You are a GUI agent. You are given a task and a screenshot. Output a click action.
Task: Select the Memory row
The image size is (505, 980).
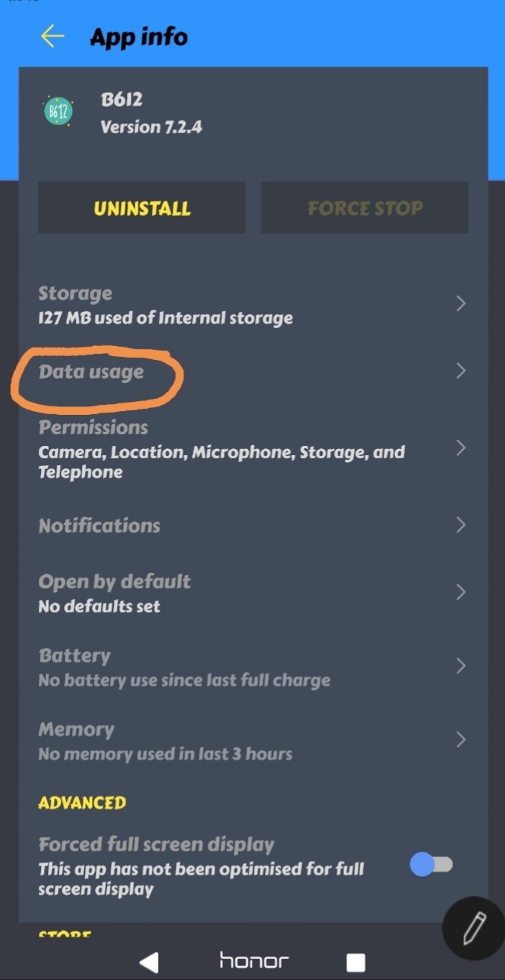pyautogui.click(x=232, y=740)
